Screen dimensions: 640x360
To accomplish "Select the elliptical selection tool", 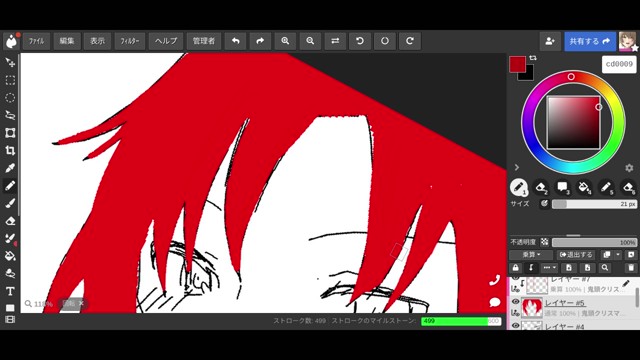I will [x=10, y=98].
